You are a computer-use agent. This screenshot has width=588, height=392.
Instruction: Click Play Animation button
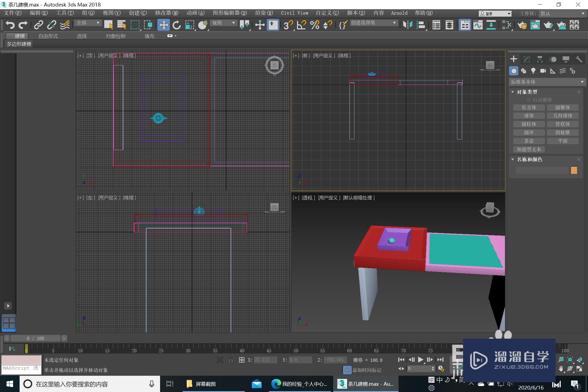click(x=421, y=360)
